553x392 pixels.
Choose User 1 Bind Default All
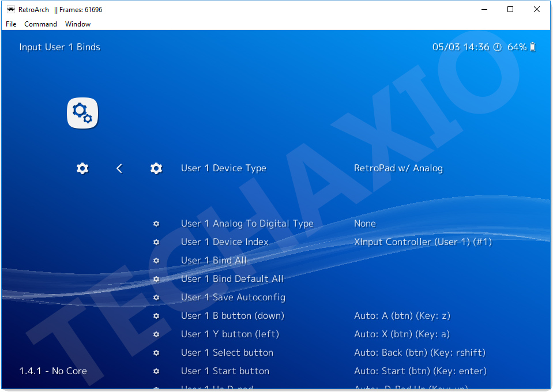click(232, 279)
